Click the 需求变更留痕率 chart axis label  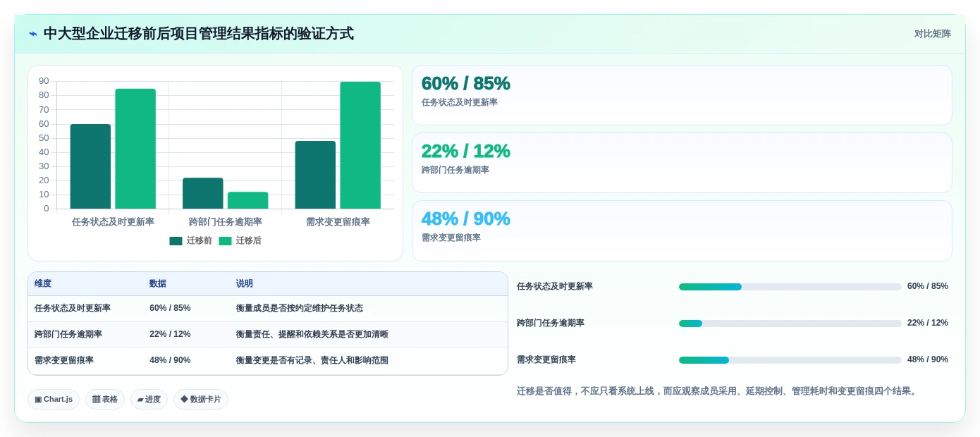[338, 222]
